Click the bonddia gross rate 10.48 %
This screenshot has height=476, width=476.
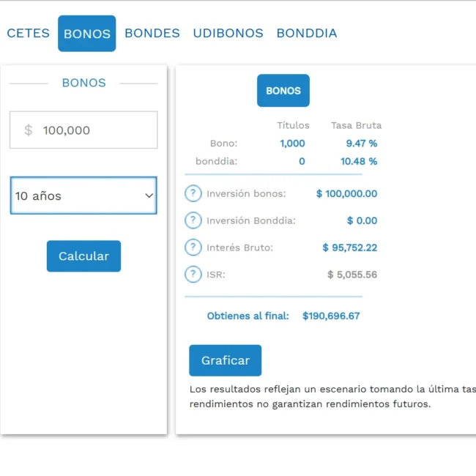point(359,161)
